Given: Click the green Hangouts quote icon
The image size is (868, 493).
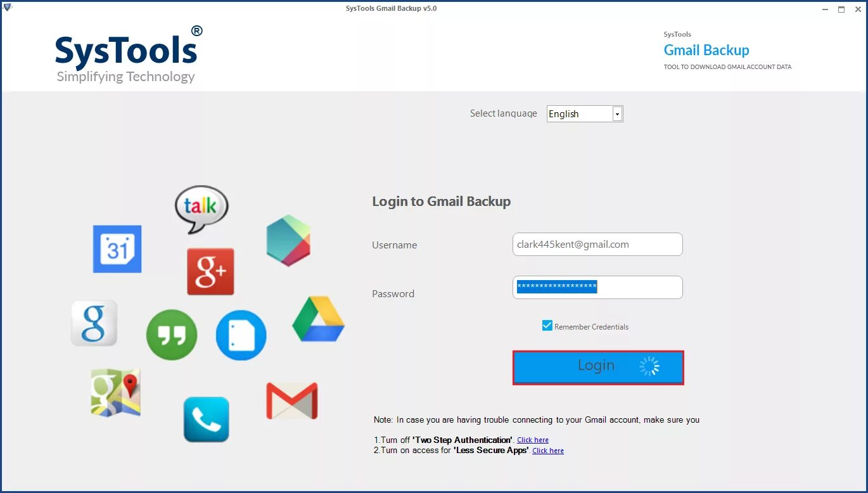Looking at the screenshot, I should (172, 335).
